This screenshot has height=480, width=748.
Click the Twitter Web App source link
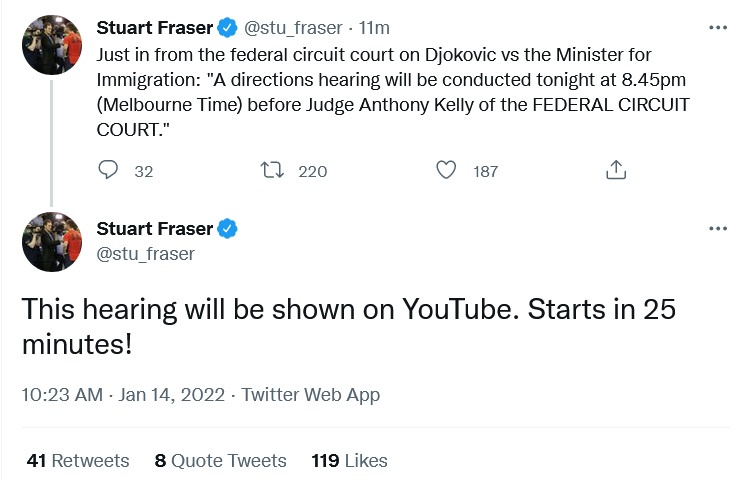coord(311,395)
